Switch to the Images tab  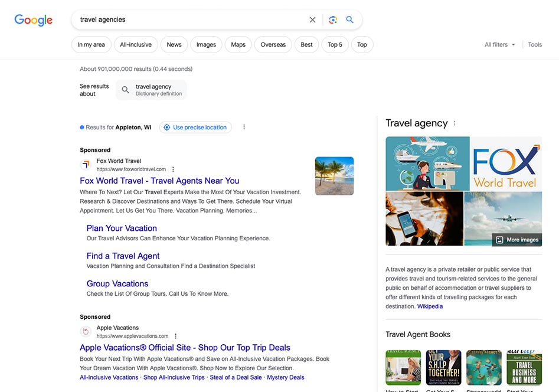tap(206, 45)
